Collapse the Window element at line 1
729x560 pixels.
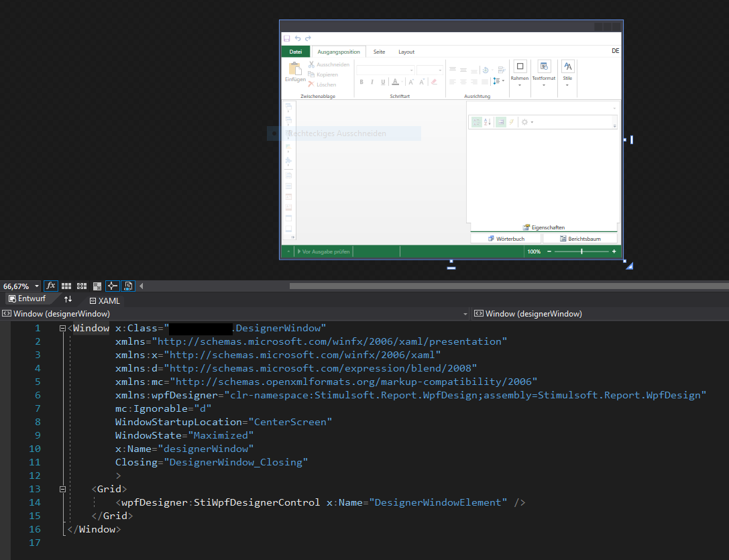coord(63,329)
